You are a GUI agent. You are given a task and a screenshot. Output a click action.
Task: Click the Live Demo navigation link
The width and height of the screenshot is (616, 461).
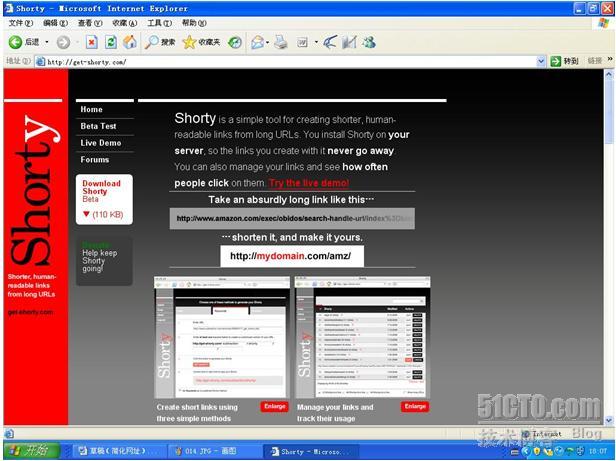click(101, 143)
